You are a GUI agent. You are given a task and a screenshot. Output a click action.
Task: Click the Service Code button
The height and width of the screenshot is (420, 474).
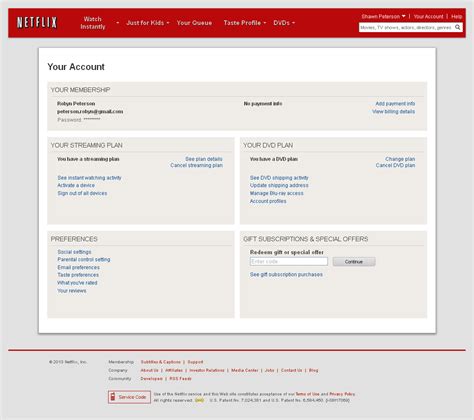click(x=129, y=397)
